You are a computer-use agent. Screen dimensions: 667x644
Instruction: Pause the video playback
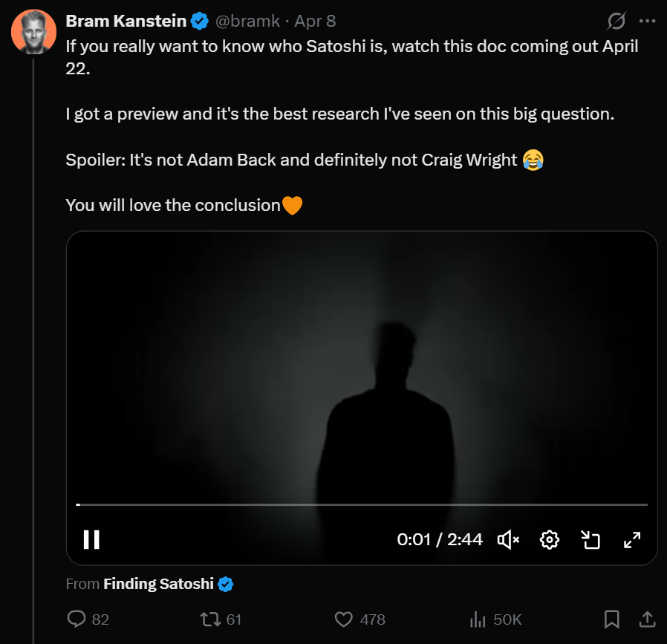pos(91,539)
